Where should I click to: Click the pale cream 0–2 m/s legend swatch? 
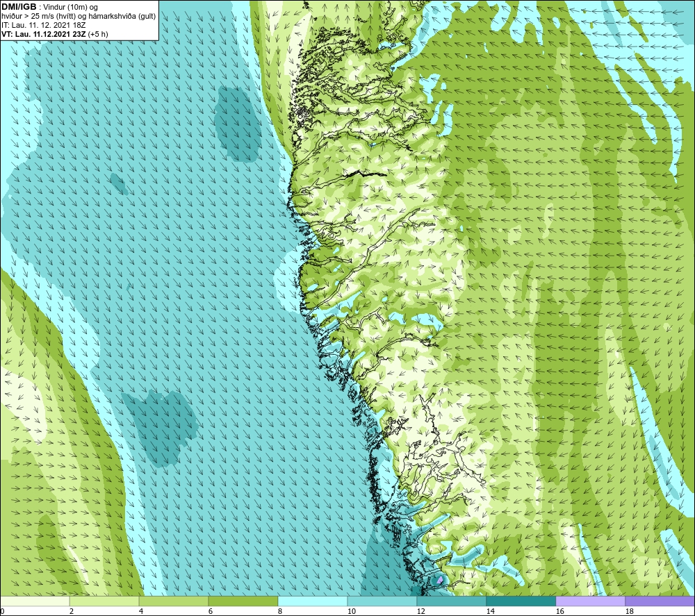(x=35, y=601)
